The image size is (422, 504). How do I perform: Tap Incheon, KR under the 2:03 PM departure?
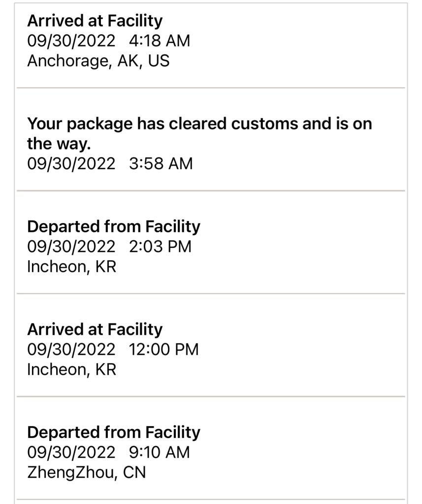click(71, 266)
